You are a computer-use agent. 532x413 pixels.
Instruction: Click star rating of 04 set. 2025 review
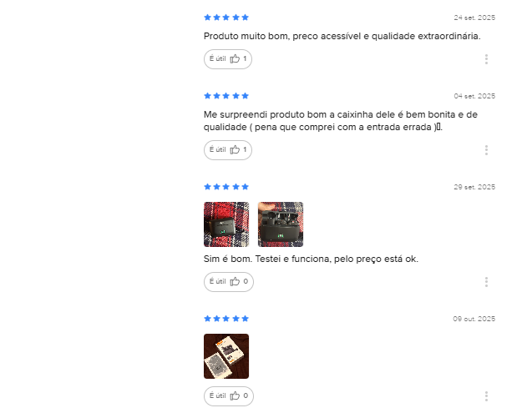[x=226, y=96]
